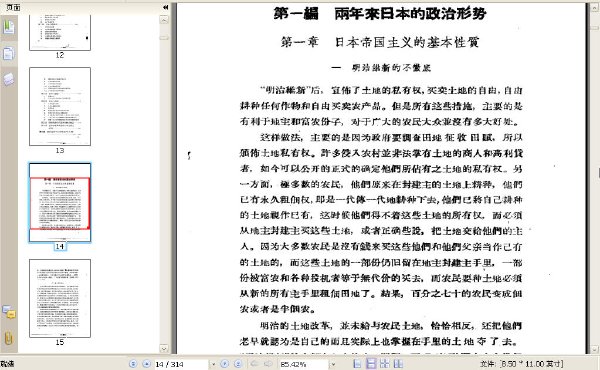The height and width of the screenshot is (370, 600).
Task: Go to next page button
Action: pos(225,364)
